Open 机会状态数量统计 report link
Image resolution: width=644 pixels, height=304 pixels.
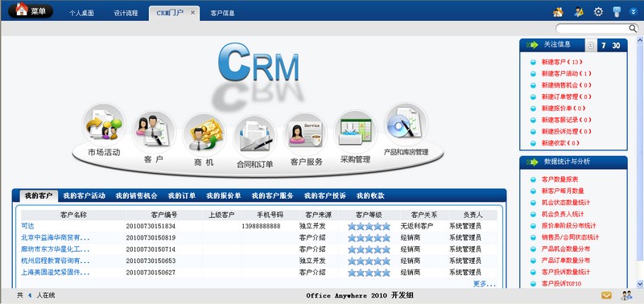(566, 203)
